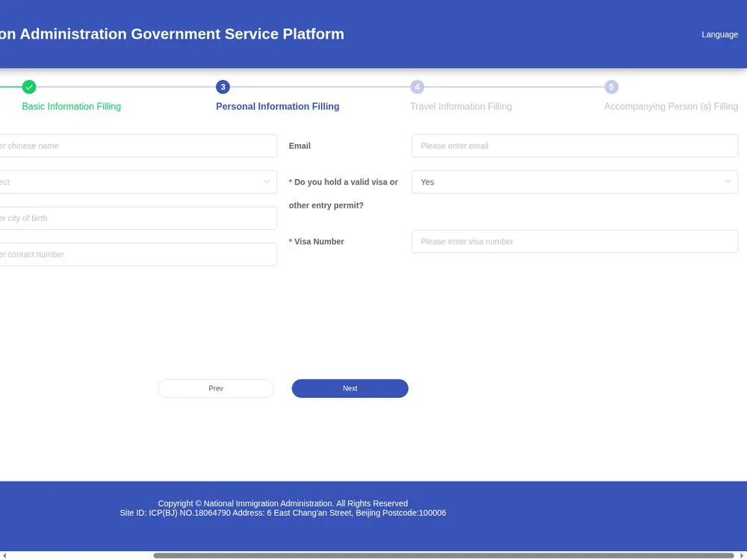
Task: Focus the Chinese name input field
Action: coord(137,146)
